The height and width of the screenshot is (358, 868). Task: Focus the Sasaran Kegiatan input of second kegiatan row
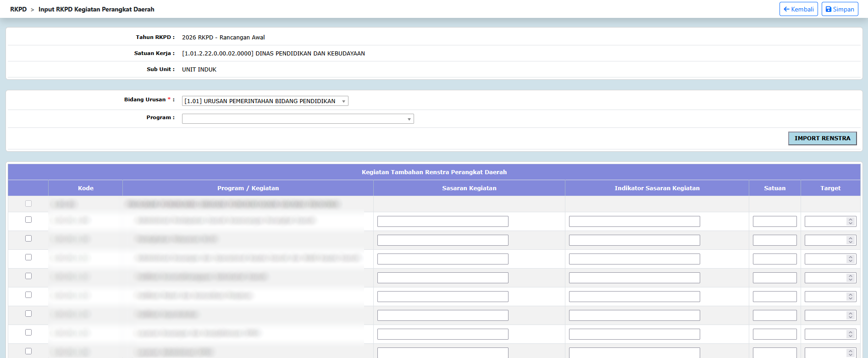442,240
